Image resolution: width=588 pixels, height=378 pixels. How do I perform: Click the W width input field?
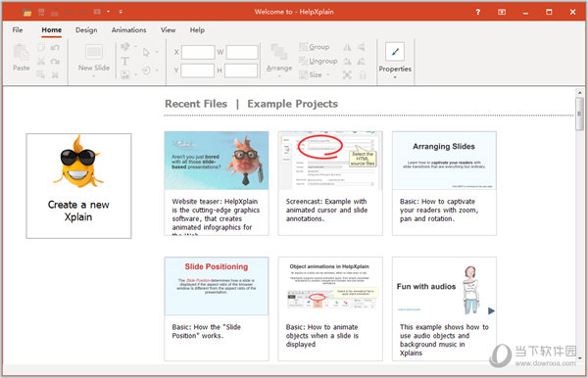(242, 52)
